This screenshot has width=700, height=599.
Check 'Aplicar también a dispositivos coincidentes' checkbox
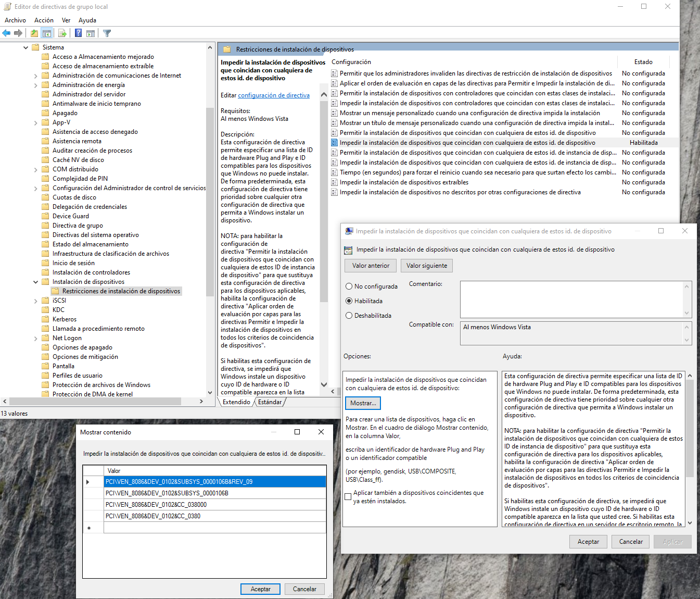348,497
